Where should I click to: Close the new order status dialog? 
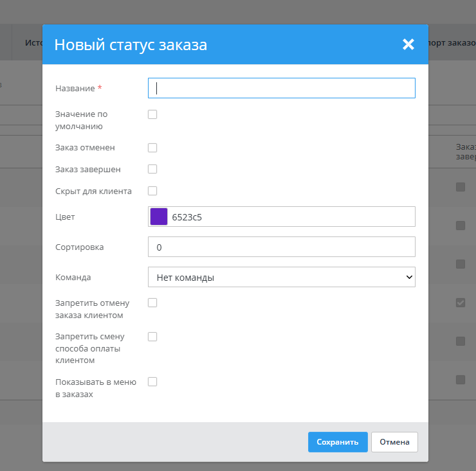pos(408,44)
